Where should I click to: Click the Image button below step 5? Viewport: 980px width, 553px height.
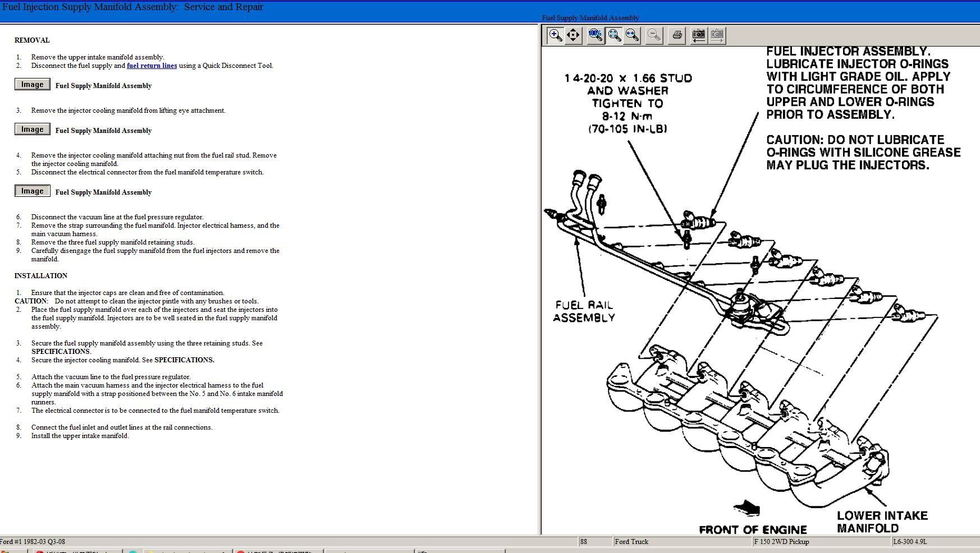pos(32,191)
